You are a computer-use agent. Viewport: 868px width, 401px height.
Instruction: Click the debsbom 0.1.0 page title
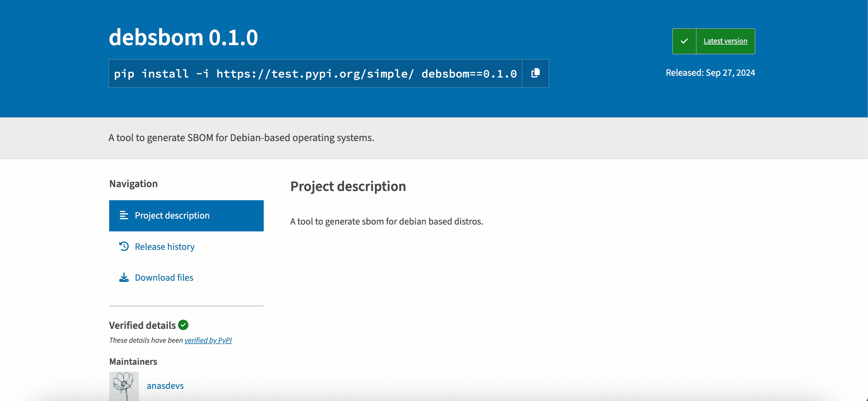pyautogui.click(x=183, y=37)
